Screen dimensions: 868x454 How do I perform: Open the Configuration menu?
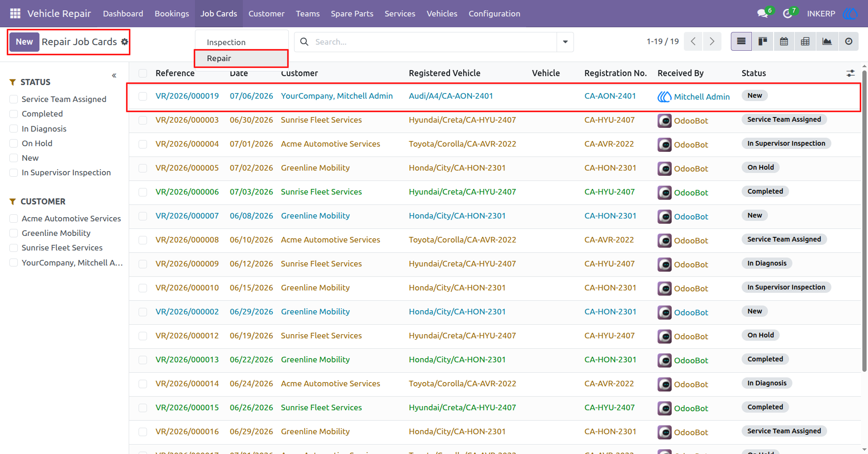coord(494,14)
